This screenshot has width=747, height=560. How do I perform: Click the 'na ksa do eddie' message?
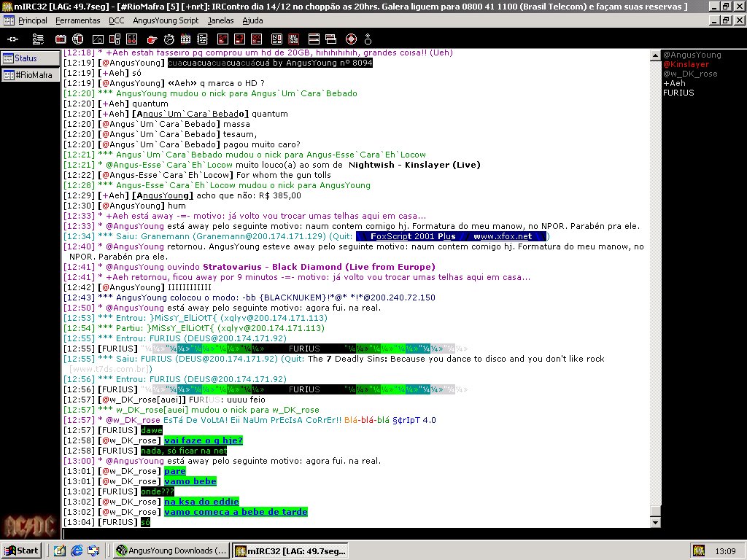tap(201, 502)
